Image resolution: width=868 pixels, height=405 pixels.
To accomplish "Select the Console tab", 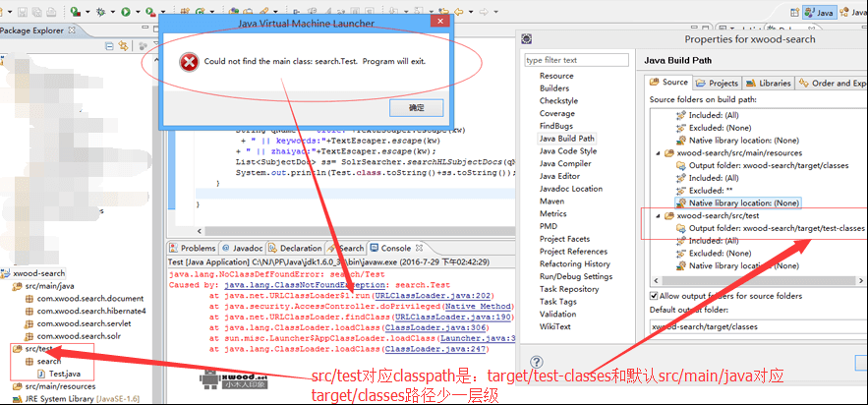I will 391,248.
